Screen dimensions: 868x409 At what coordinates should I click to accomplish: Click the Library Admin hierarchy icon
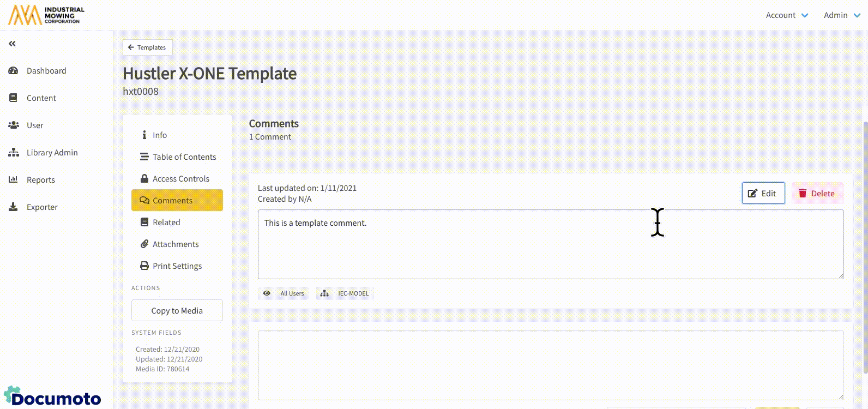click(13, 153)
